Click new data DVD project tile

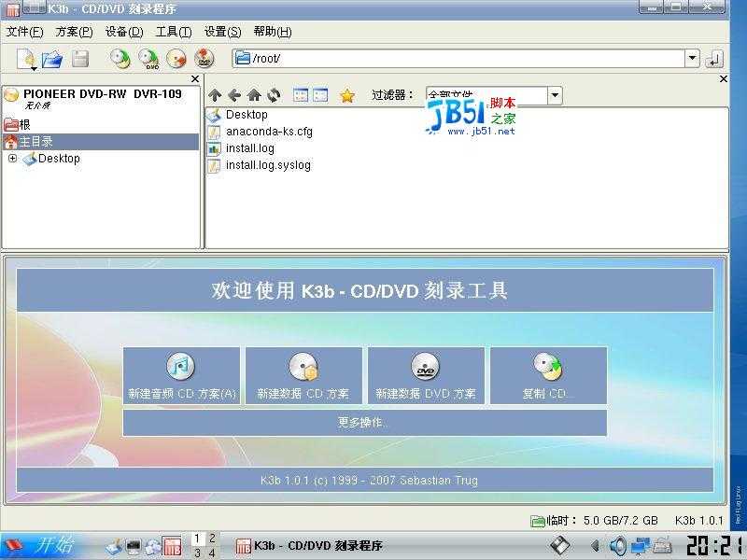[x=426, y=376]
